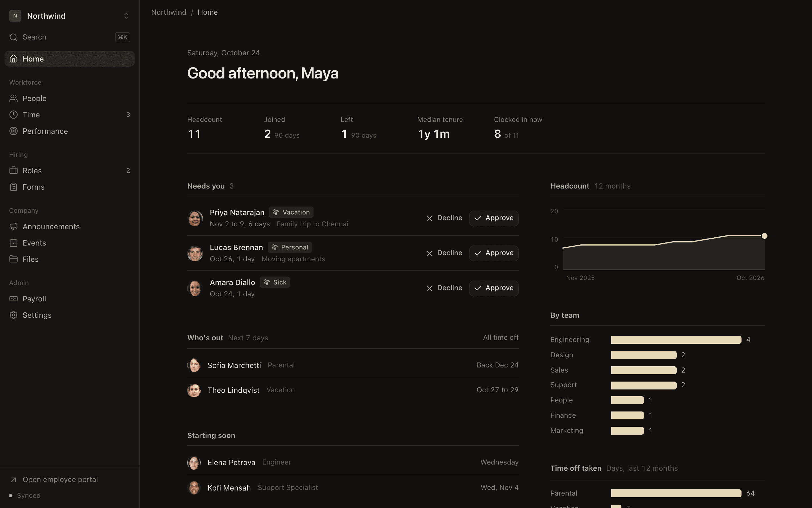Open the Forms clipboard icon

click(x=14, y=187)
